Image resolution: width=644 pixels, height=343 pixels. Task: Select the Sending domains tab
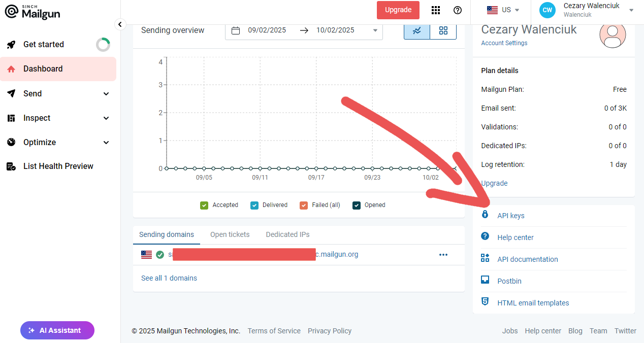pyautogui.click(x=167, y=234)
